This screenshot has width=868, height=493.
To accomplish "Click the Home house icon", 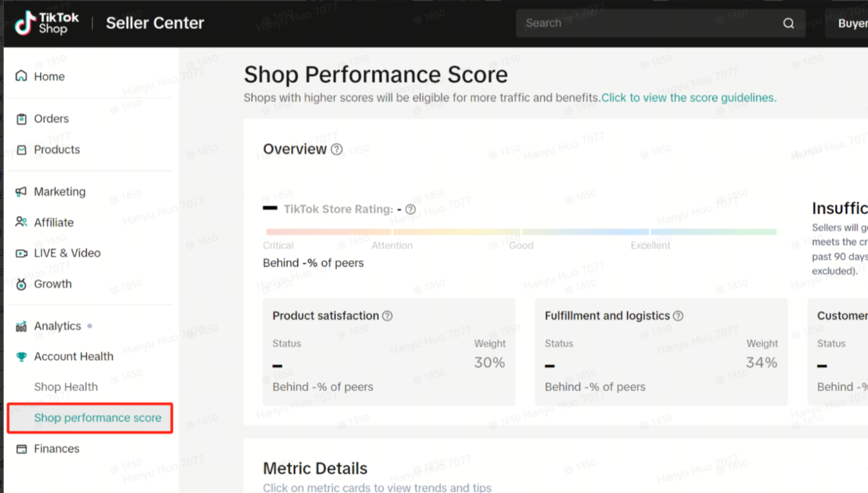I will (x=21, y=76).
